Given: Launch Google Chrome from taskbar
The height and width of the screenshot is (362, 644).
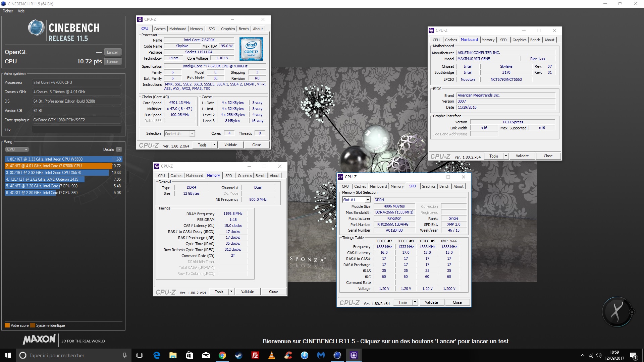Looking at the screenshot, I should 222,355.
